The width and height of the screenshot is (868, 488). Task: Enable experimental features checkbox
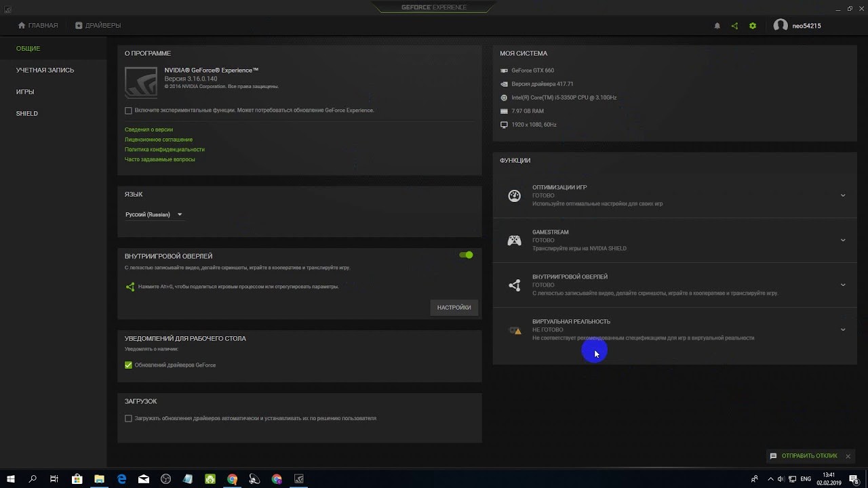(x=128, y=110)
